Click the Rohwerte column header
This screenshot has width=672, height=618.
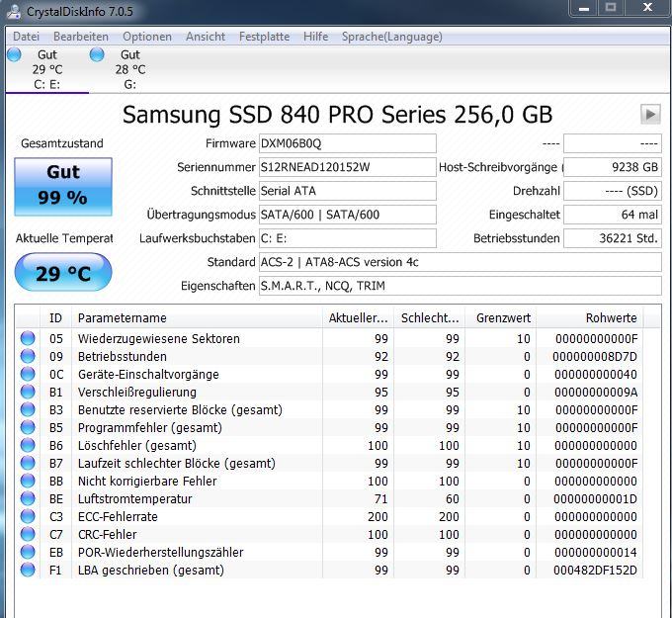[590, 317]
